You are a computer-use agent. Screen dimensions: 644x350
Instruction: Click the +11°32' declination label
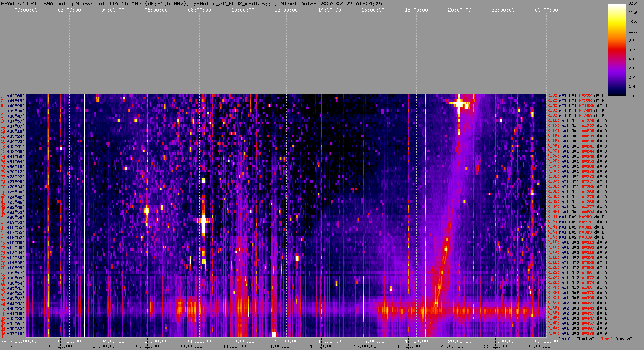[x=16, y=263]
